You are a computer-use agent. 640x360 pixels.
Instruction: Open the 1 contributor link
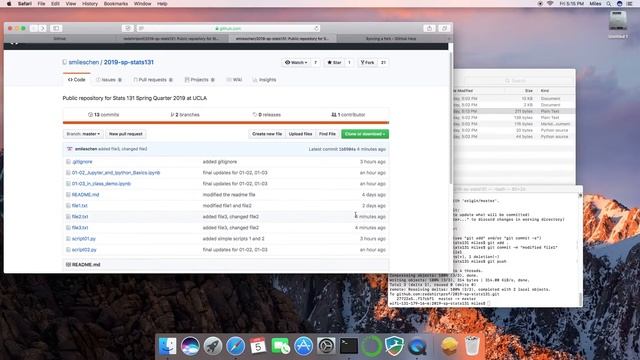(x=348, y=115)
